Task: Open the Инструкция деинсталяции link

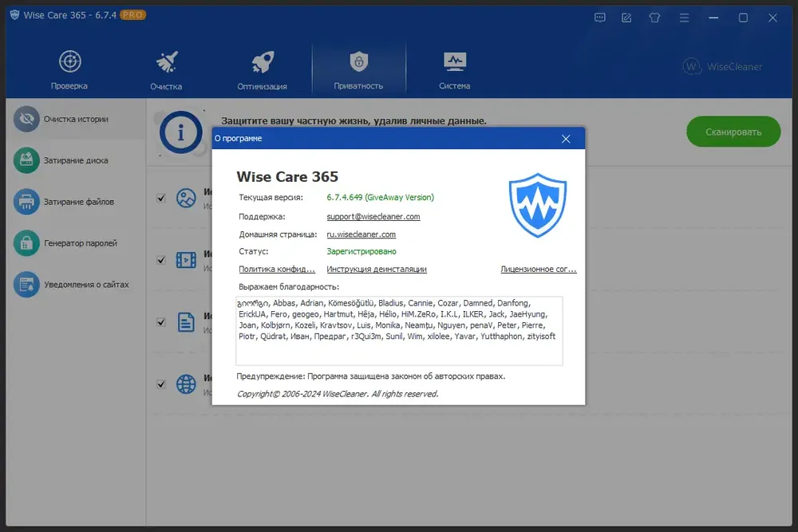Action: [x=377, y=269]
